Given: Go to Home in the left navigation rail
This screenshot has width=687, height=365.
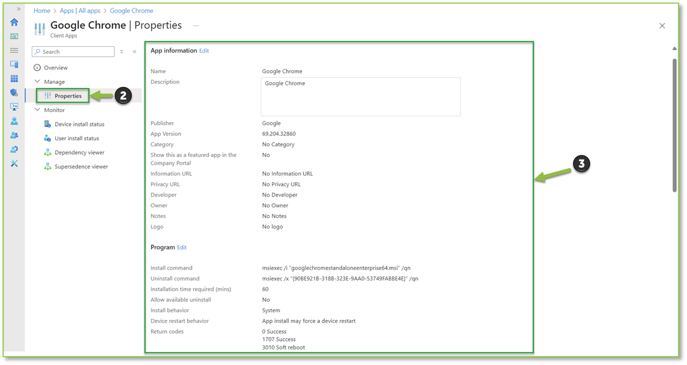Looking at the screenshot, I should 14,22.
